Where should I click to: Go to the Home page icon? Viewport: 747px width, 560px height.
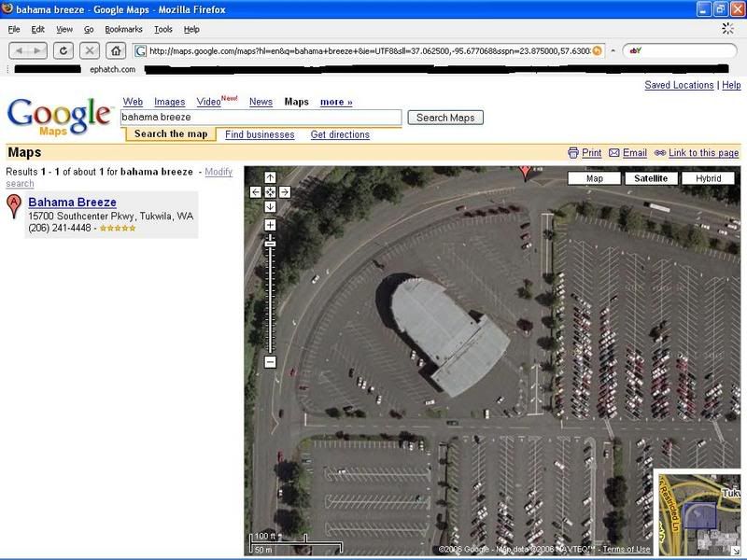coord(115,50)
